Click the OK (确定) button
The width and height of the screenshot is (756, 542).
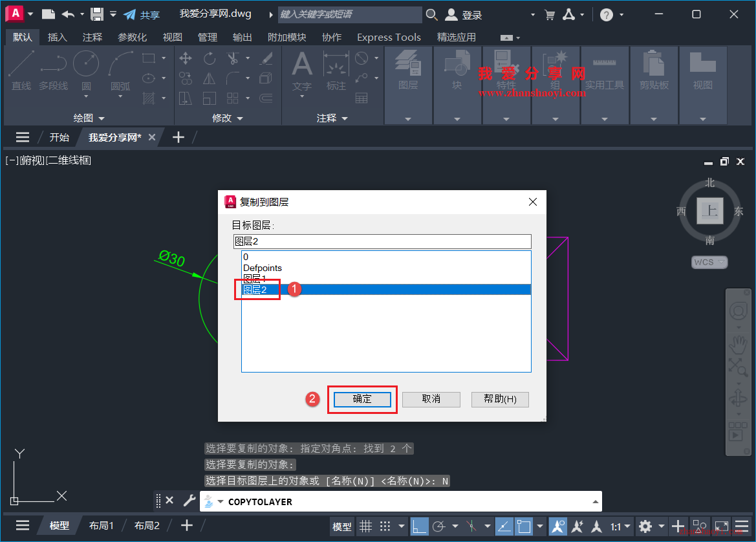(x=362, y=399)
